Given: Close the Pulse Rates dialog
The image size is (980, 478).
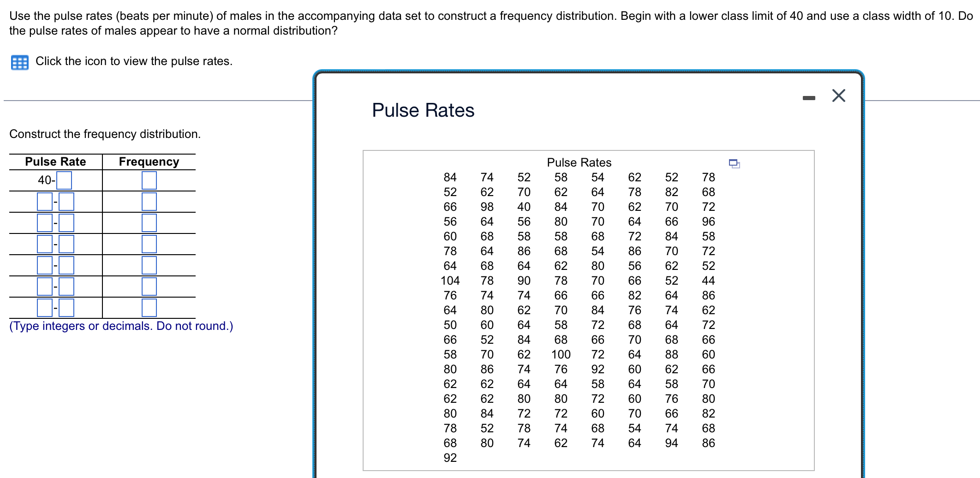Looking at the screenshot, I should tap(838, 96).
